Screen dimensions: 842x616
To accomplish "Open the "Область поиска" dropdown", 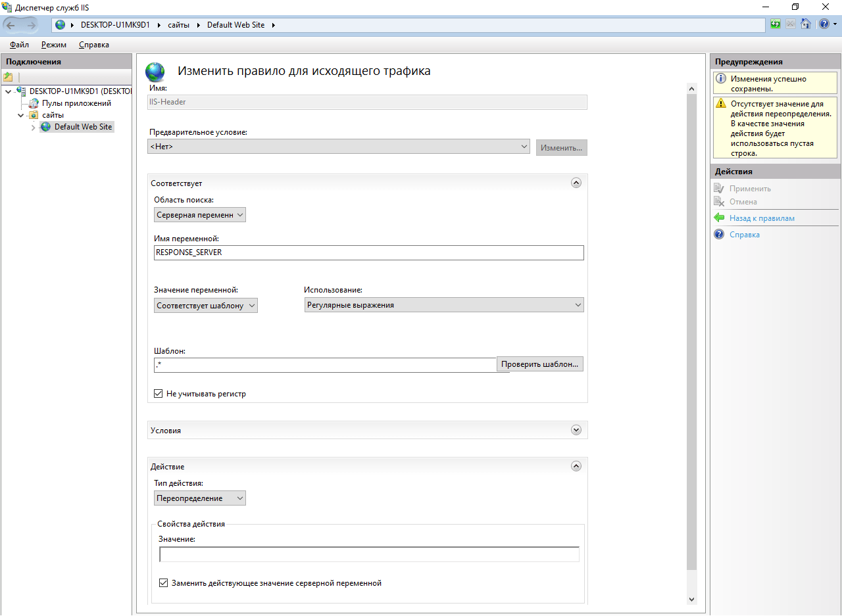I will (200, 215).
